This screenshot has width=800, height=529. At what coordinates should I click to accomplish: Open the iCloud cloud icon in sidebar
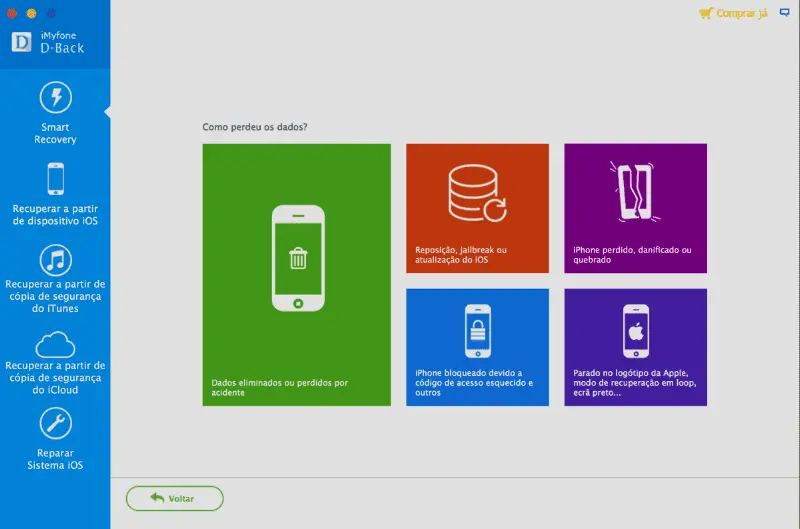coord(55,343)
